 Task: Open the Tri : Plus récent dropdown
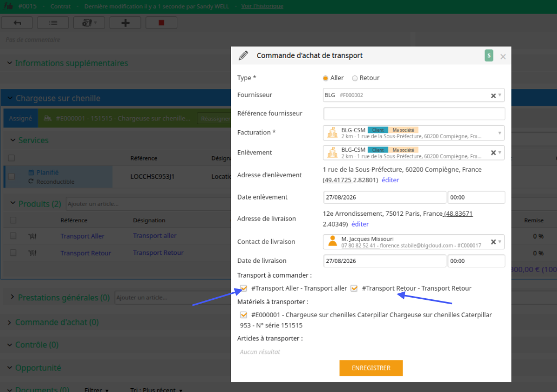point(156,390)
